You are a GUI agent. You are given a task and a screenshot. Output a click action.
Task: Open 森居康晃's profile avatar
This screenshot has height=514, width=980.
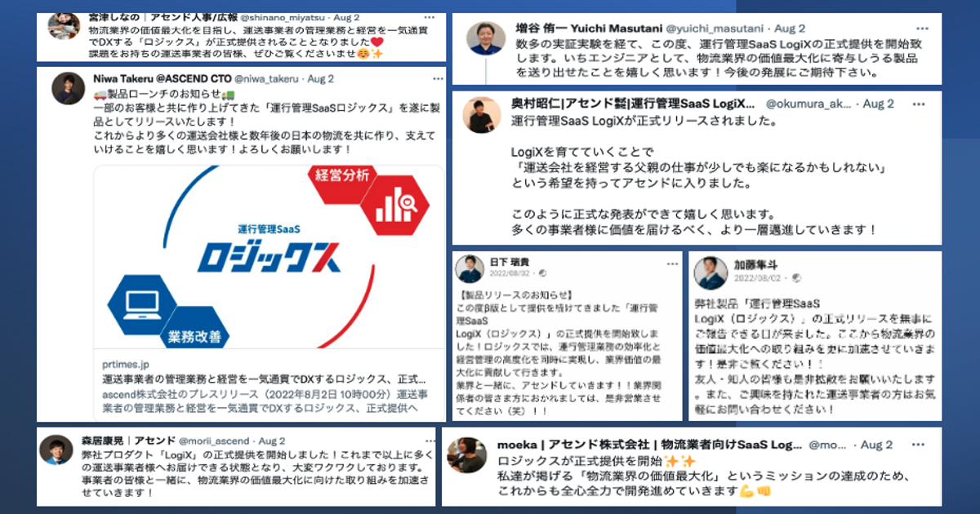tap(57, 450)
